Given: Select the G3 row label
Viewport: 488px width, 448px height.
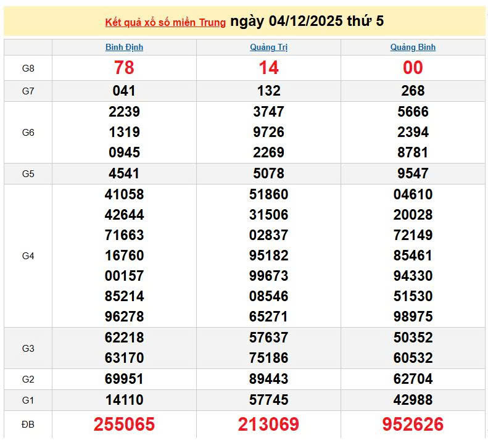Looking at the screenshot, I should [x=28, y=349].
